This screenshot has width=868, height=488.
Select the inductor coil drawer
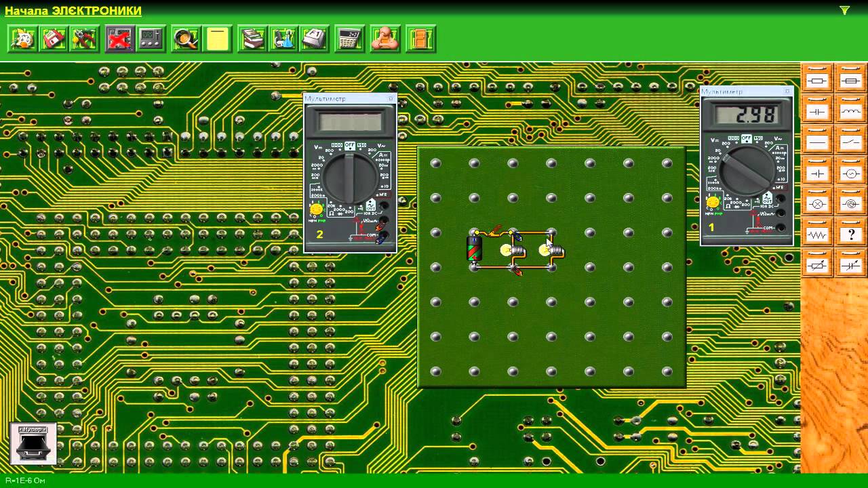(851, 110)
